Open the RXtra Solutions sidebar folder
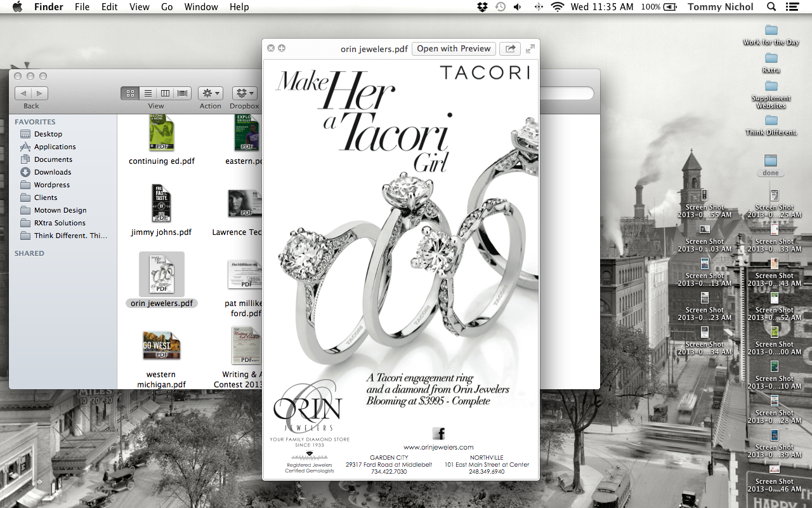The width and height of the screenshot is (812, 508). coord(60,223)
